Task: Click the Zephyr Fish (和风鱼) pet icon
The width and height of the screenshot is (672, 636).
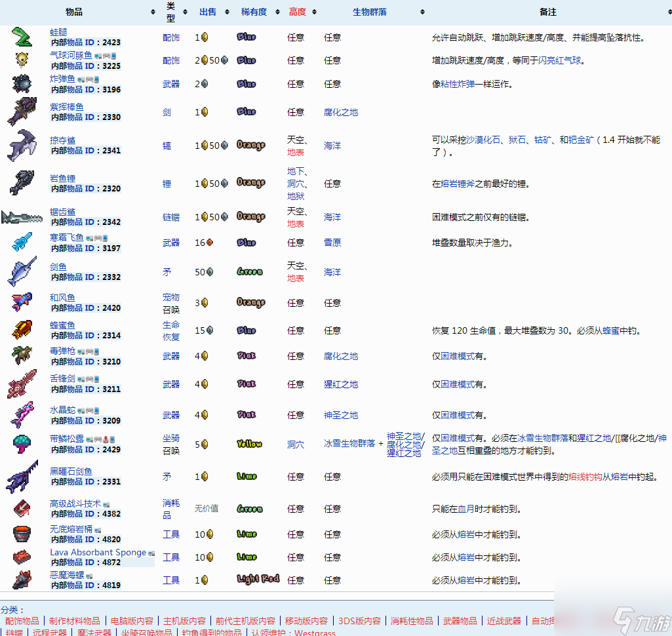Action: (22, 302)
